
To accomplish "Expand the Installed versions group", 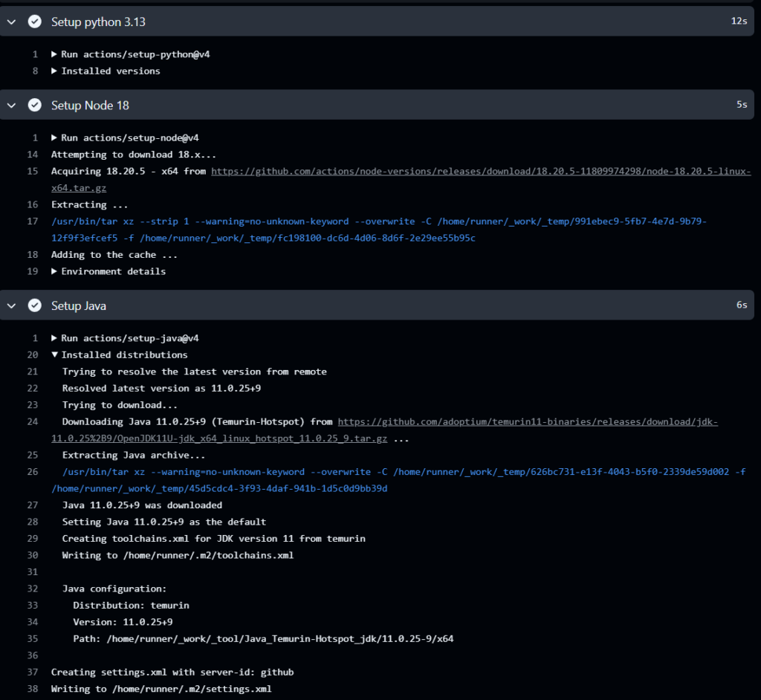I will point(106,71).
